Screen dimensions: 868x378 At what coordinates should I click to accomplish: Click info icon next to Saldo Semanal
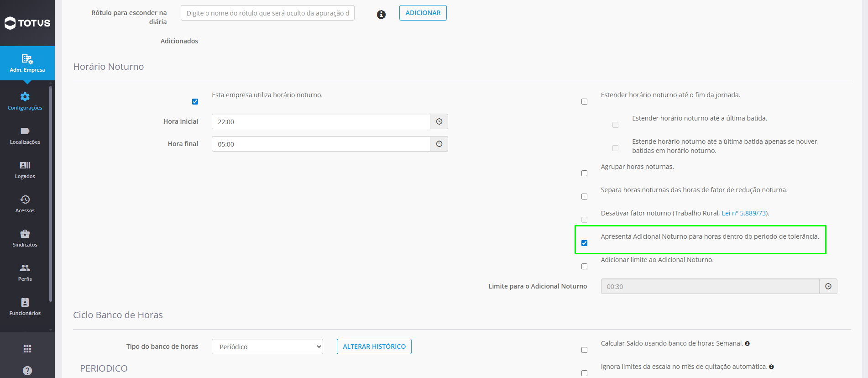pyautogui.click(x=747, y=344)
